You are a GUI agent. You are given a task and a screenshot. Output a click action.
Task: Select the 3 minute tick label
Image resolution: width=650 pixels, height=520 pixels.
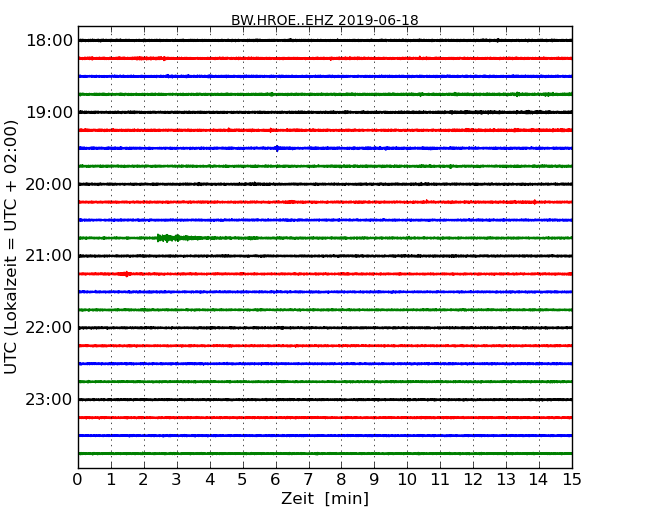[177, 480]
